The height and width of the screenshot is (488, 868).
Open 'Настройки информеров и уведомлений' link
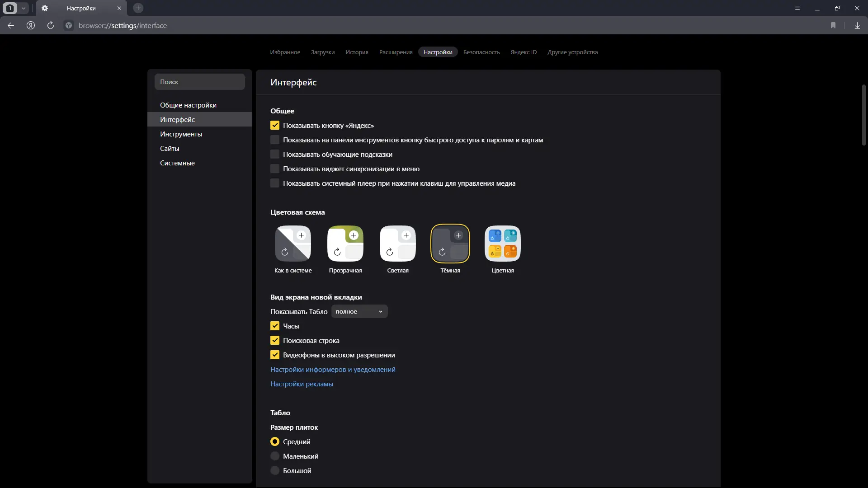tap(333, 370)
